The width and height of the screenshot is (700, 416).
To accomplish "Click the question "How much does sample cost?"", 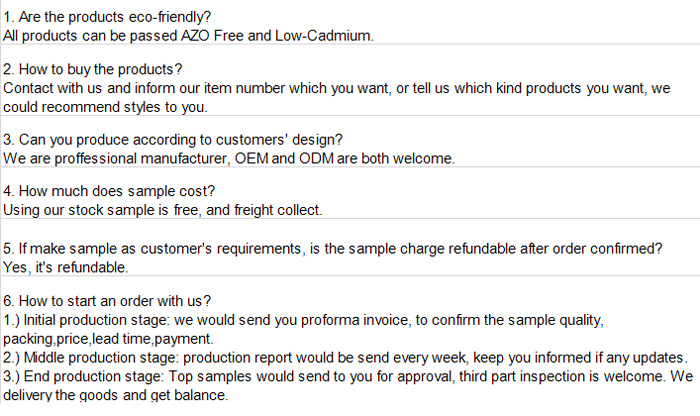I will tap(109, 191).
